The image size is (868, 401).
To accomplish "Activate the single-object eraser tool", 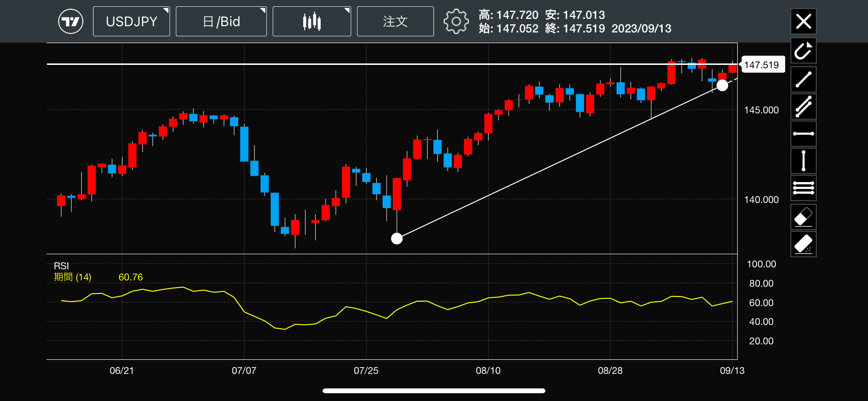I will tap(803, 217).
